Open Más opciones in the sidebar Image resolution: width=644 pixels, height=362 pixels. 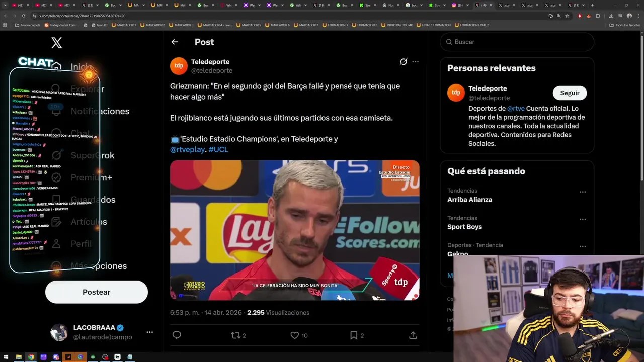[x=90, y=266]
